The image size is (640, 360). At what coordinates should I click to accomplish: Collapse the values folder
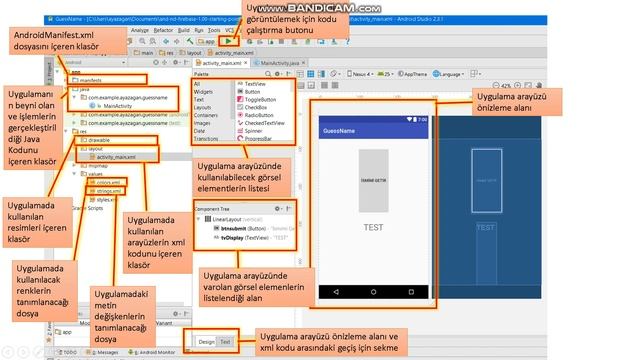pos(74,174)
